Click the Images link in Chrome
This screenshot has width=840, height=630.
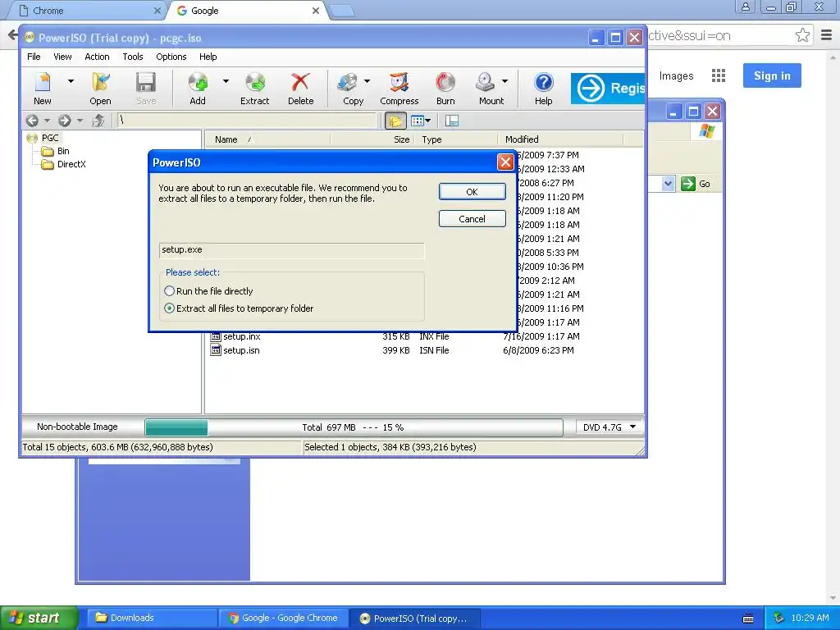676,76
